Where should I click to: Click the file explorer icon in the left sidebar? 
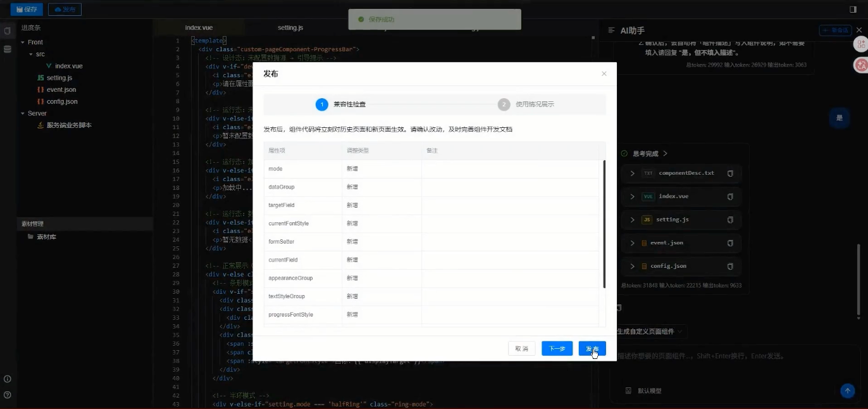coord(8,31)
